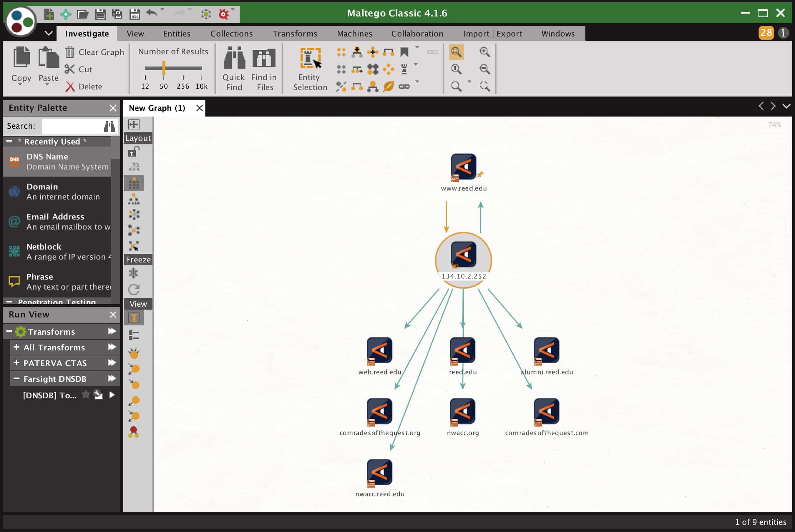Click the Zoom Out magnifier icon

pyautogui.click(x=485, y=69)
